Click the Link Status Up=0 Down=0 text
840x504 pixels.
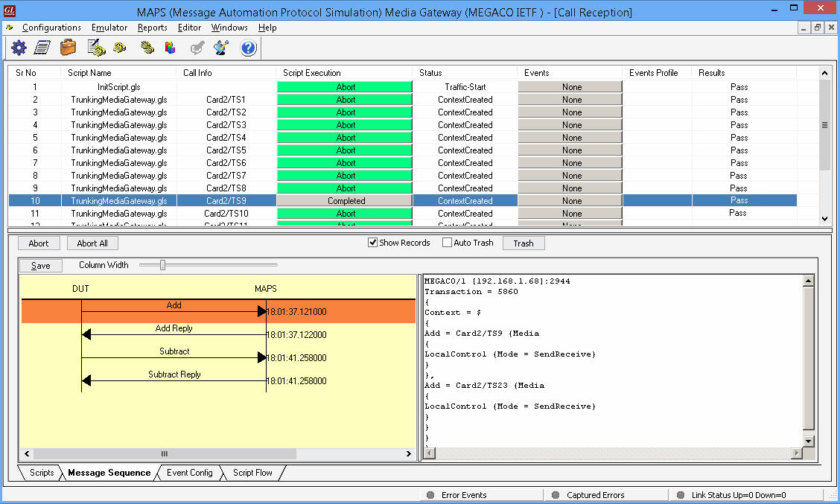tap(739, 495)
